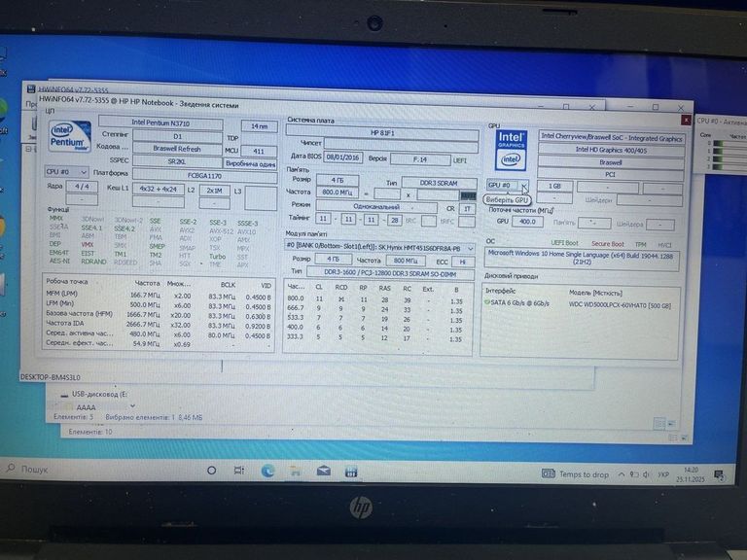Viewport: 747px width, 560px height.
Task: Click the Core 3 activity bar in the CPU #0 window
Action: tap(729, 166)
